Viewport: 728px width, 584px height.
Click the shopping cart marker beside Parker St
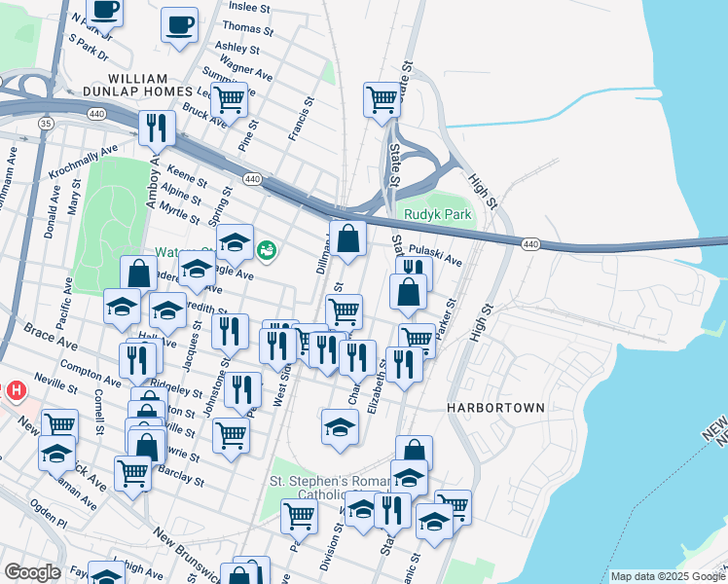click(418, 340)
